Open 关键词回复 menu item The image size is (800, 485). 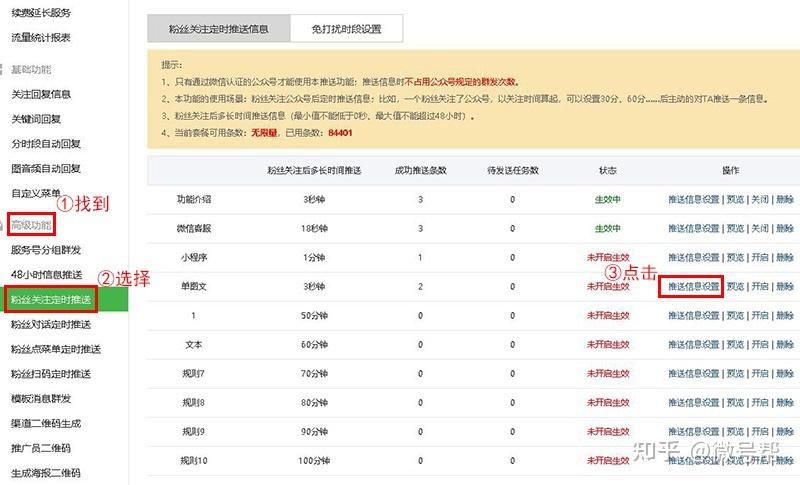click(x=36, y=119)
